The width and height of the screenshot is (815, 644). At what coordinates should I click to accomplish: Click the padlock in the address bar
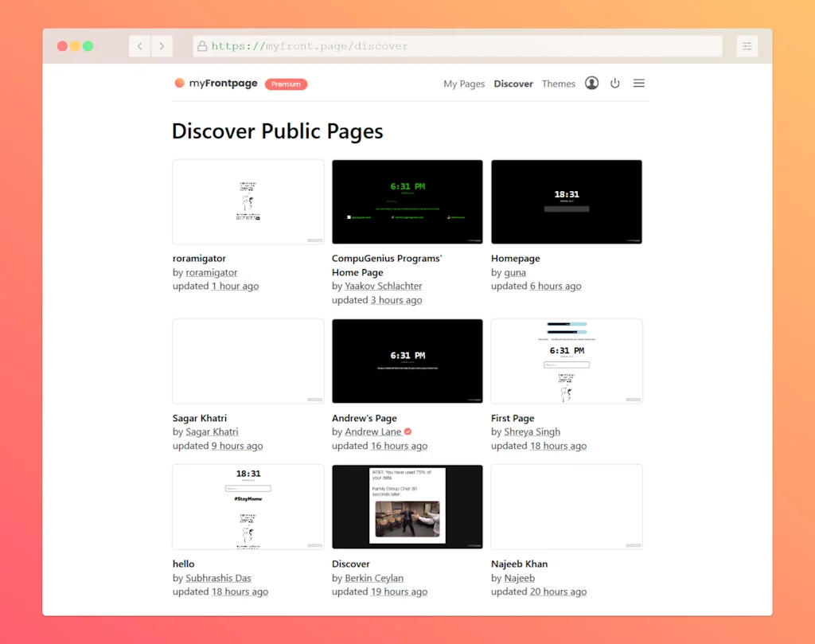pos(202,46)
